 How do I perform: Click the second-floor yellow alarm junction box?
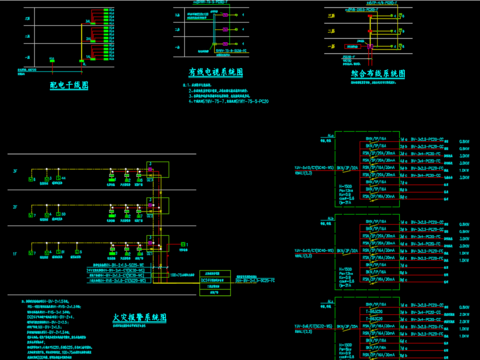158,205
